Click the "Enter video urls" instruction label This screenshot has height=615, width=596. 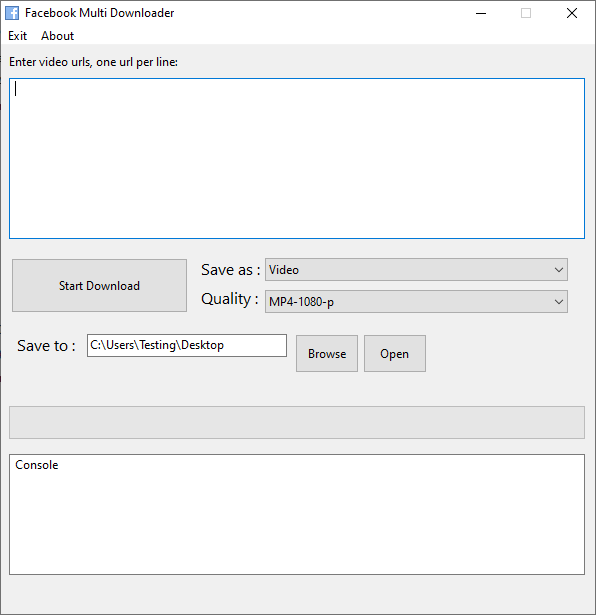click(x=93, y=62)
